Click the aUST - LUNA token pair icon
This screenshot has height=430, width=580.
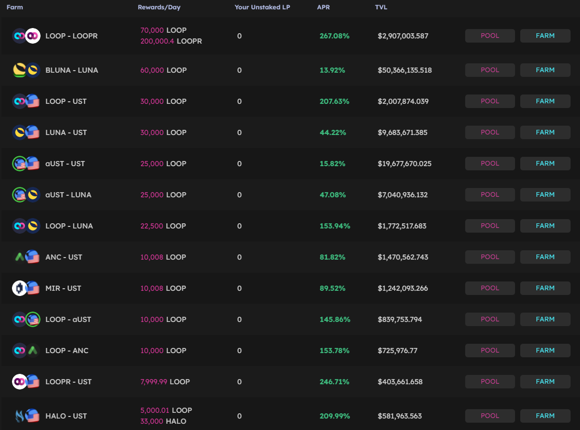tap(26, 195)
